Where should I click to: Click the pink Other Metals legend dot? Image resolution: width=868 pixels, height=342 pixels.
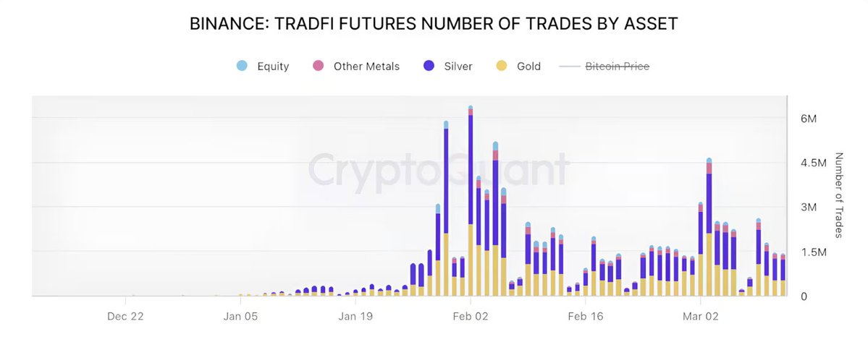coord(318,67)
